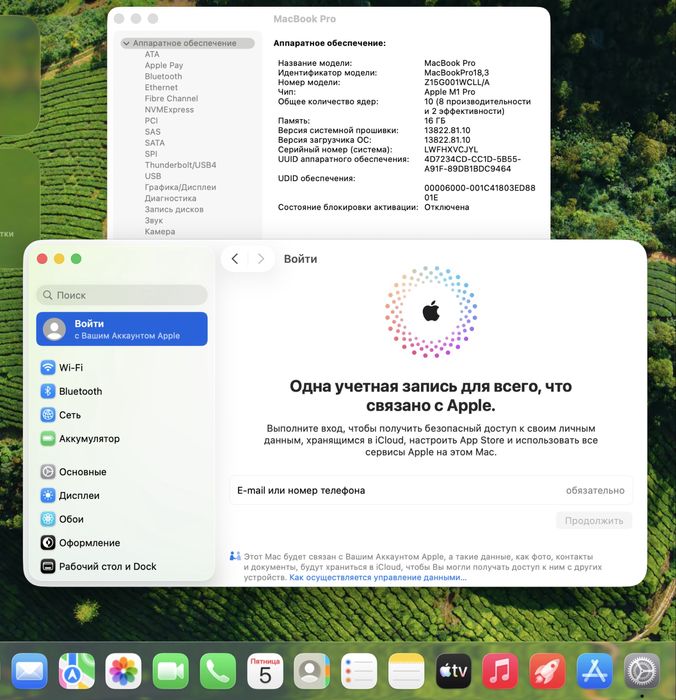
Task: Click the Войти window title
Action: pyautogui.click(x=300, y=259)
